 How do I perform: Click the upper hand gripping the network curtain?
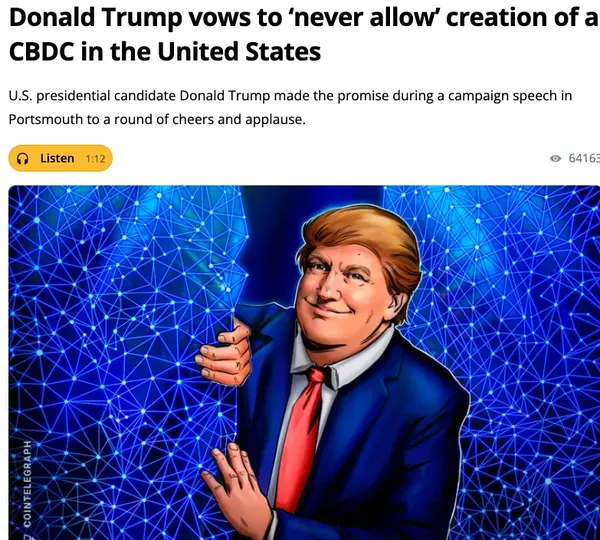coord(225,352)
